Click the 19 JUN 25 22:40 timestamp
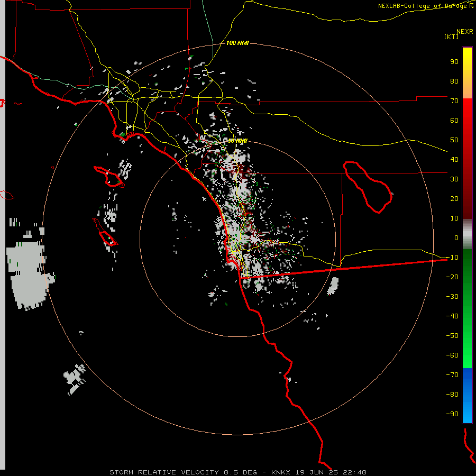Viewport: 476px width, 476px height. 331,472
